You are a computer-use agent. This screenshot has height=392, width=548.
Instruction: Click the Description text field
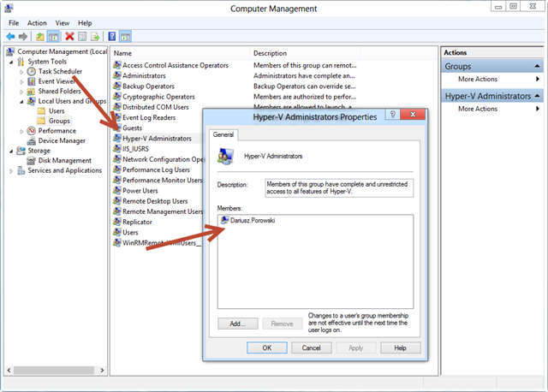click(339, 188)
